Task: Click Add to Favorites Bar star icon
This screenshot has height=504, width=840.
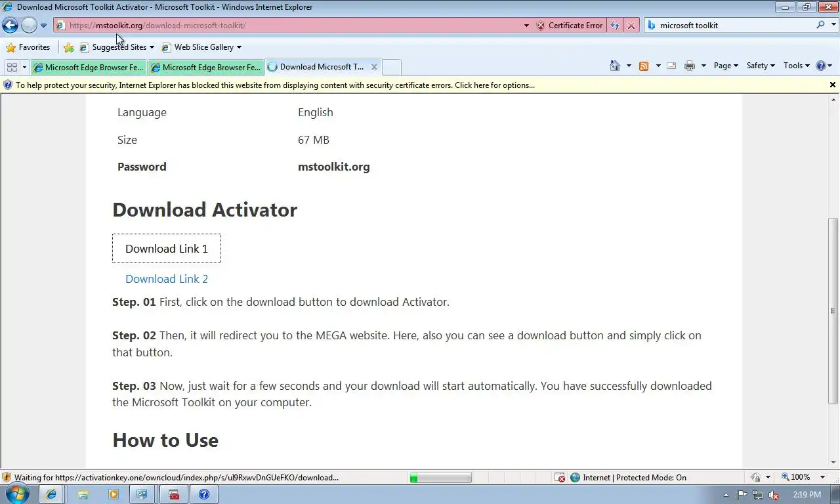Action: (68, 47)
